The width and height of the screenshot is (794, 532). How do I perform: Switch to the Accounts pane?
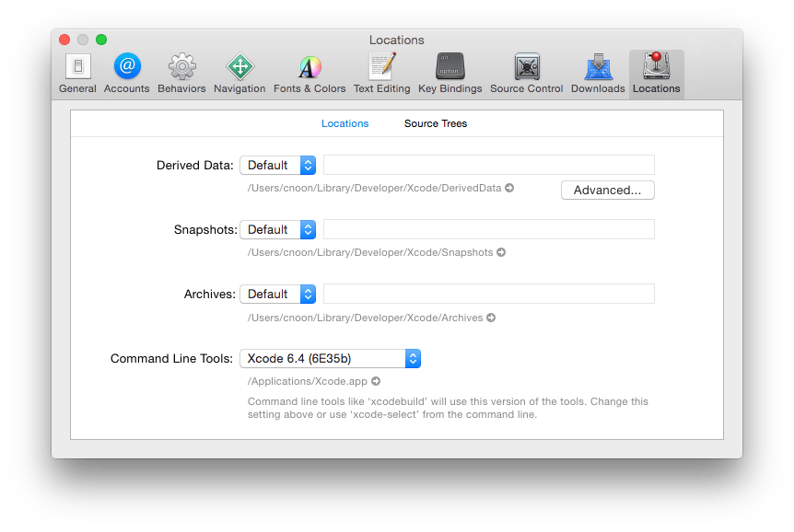[x=126, y=72]
